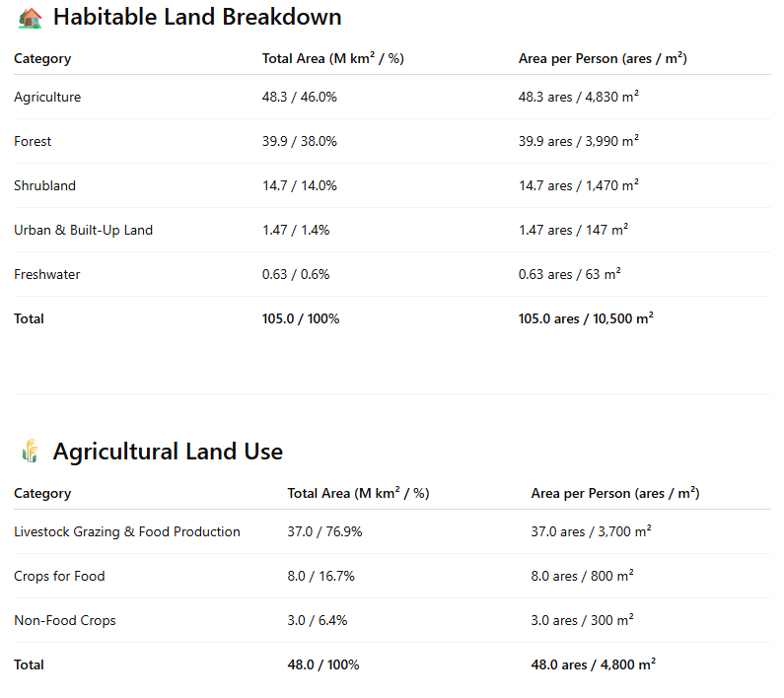Click Total Area header in Habitable Land table
This screenshot has height=698, width=784.
coord(333,58)
